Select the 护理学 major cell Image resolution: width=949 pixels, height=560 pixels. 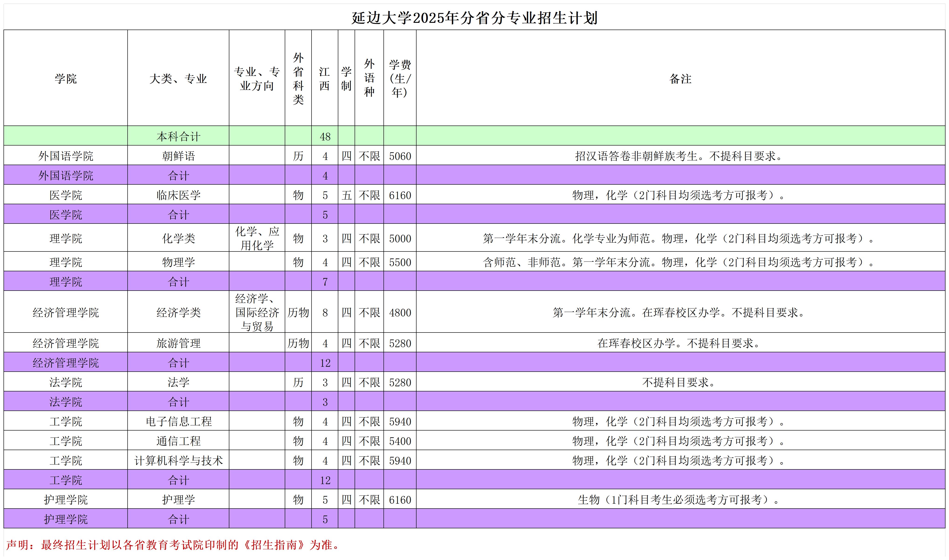178,499
